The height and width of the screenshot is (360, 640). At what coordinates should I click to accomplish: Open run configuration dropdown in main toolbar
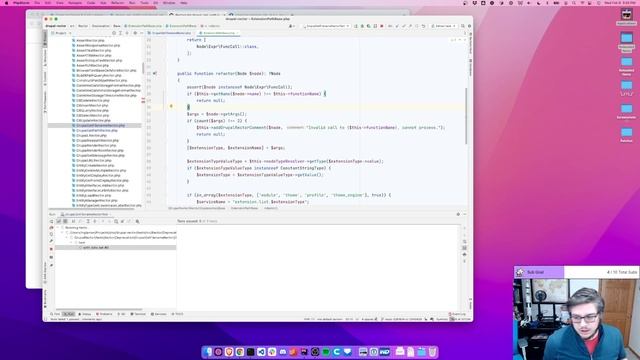click(x=326, y=26)
